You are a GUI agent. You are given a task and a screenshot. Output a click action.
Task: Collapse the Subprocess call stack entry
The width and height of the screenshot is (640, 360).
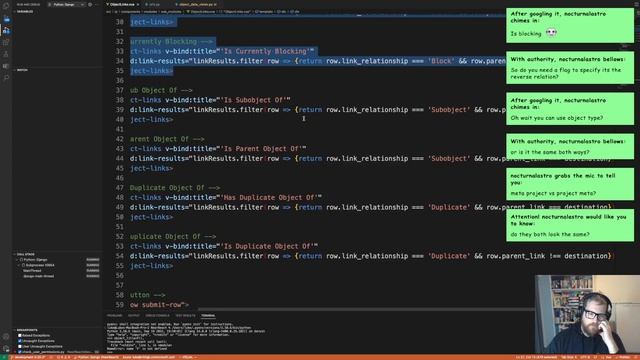(x=20, y=265)
